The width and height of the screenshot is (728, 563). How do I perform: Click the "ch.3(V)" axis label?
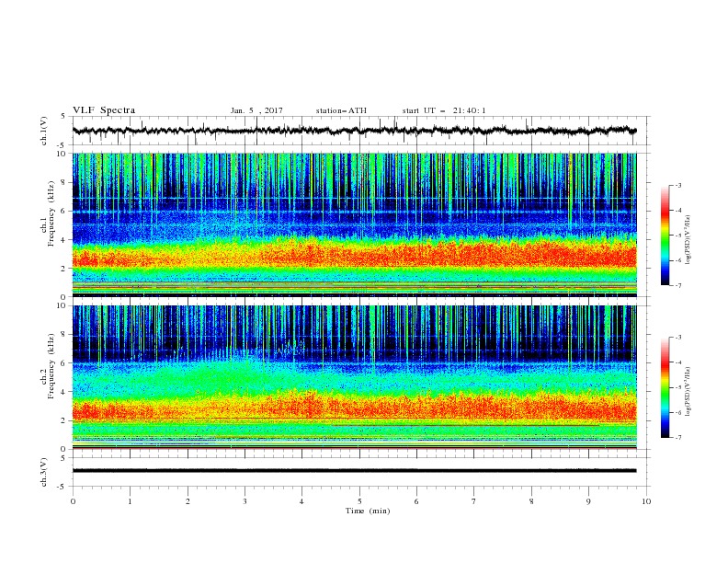pyautogui.click(x=44, y=472)
